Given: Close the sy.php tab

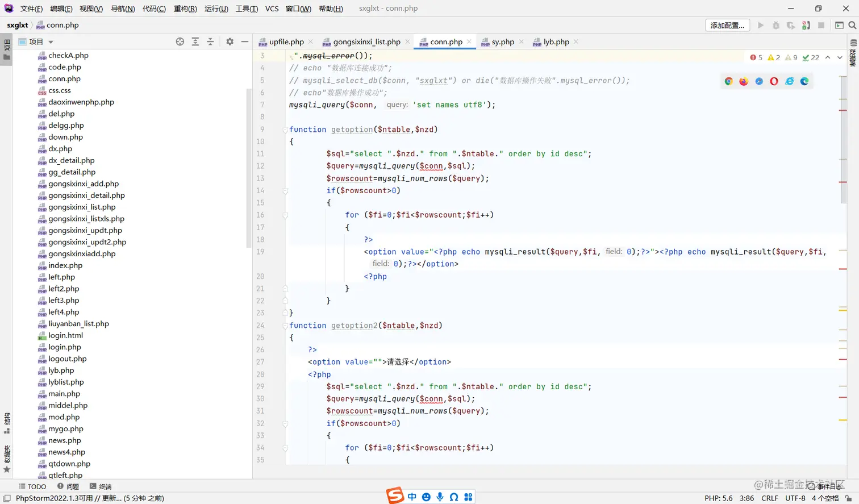Looking at the screenshot, I should pos(522,41).
